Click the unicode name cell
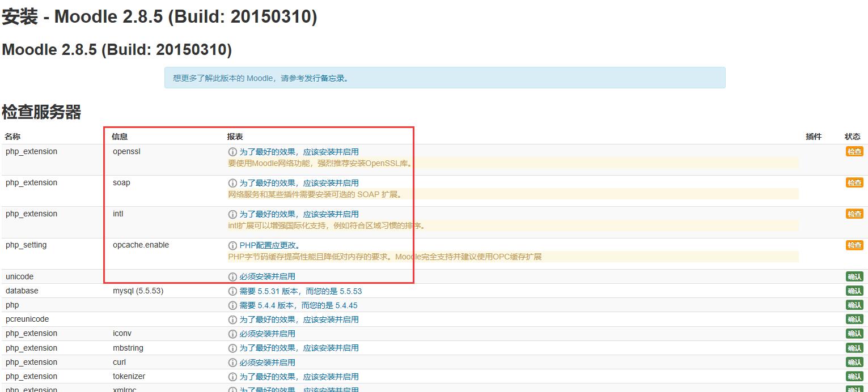Image resolution: width=868 pixels, height=392 pixels. pyautogui.click(x=19, y=276)
